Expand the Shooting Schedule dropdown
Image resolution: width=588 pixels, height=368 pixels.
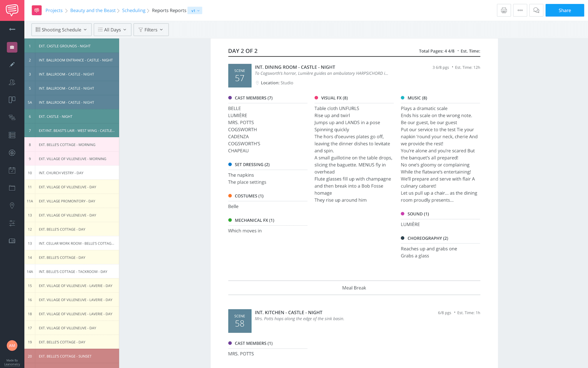(61, 30)
